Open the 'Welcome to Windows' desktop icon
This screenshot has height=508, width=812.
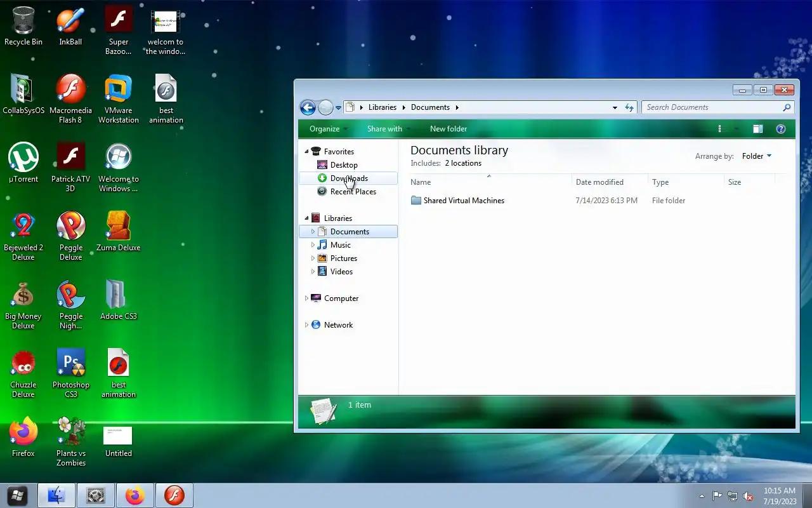click(119, 167)
